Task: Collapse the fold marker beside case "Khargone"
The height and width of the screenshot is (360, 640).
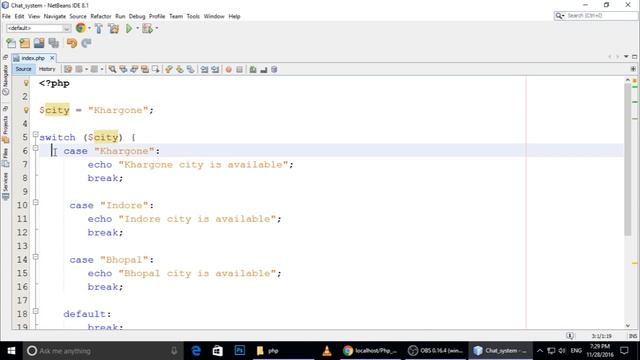Action: (36, 148)
